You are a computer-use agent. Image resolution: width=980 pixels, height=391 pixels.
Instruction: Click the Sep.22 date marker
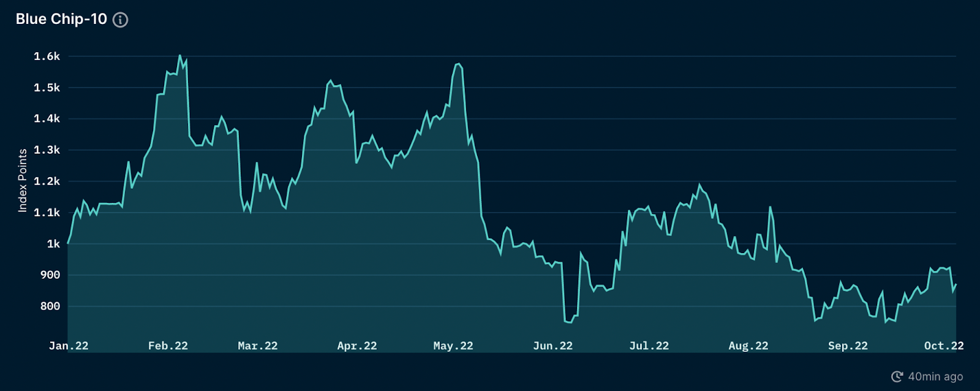(x=848, y=346)
